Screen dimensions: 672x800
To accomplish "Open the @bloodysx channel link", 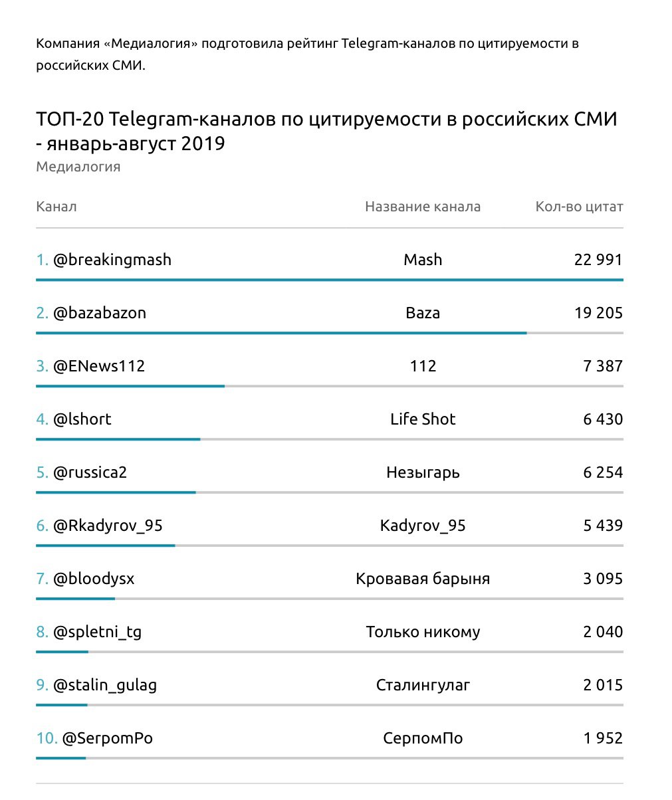I will (x=93, y=579).
